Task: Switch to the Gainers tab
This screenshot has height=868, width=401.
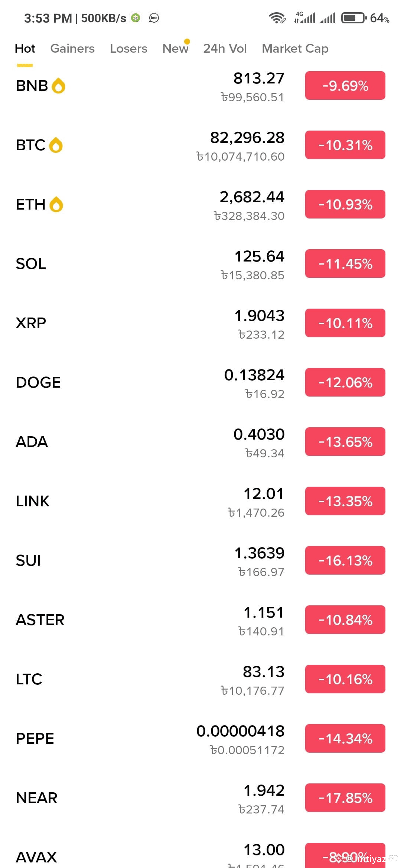Action: [72, 49]
